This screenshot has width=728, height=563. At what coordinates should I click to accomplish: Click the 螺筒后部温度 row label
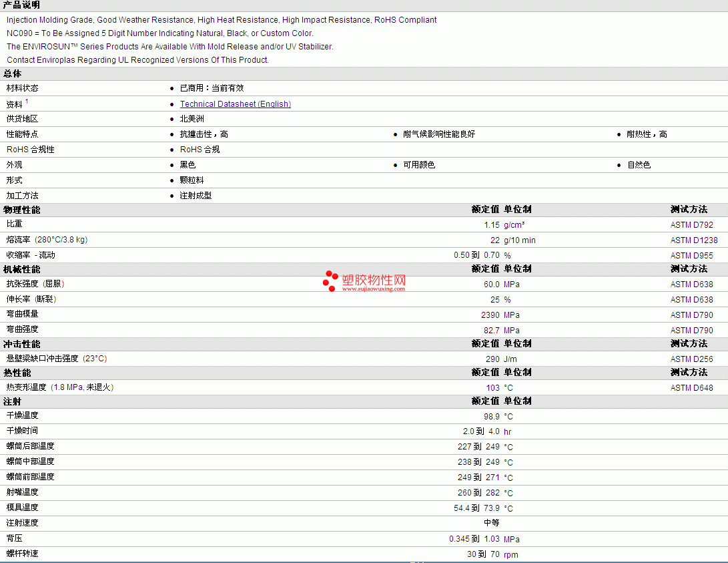31,446
